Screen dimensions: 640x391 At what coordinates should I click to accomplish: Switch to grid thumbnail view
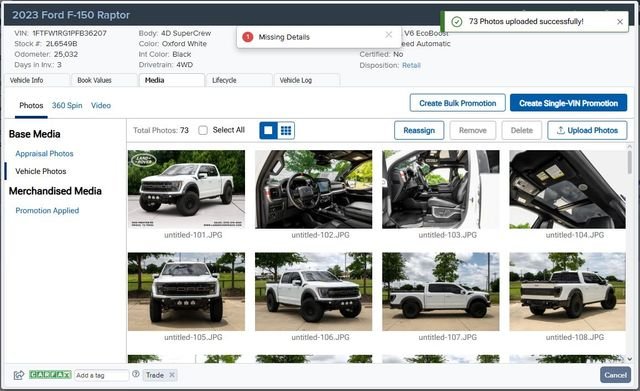point(286,130)
